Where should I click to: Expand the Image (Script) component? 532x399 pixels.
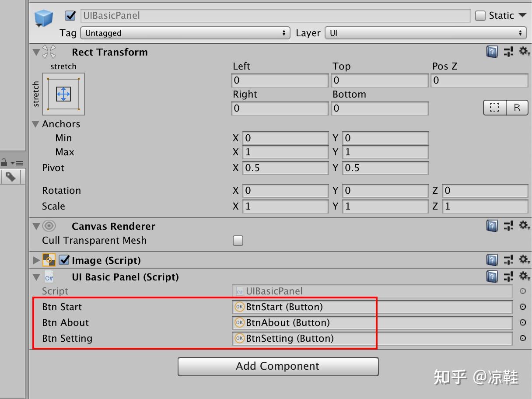point(36,260)
